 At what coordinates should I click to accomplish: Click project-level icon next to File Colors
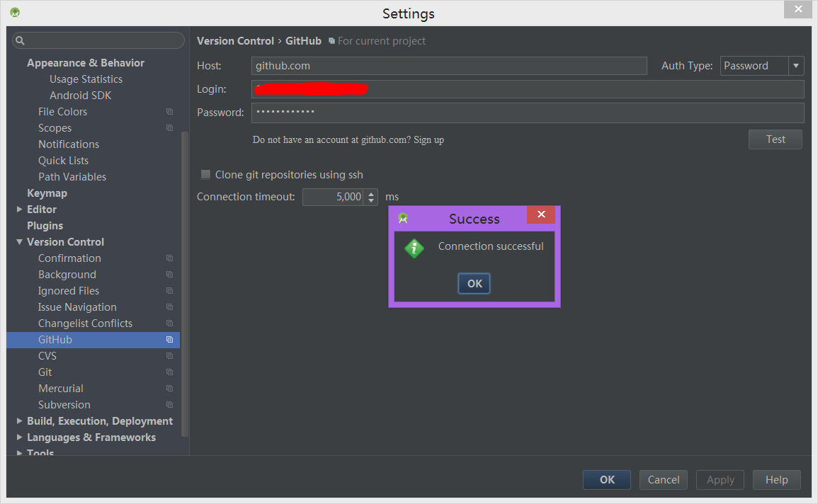coord(169,112)
